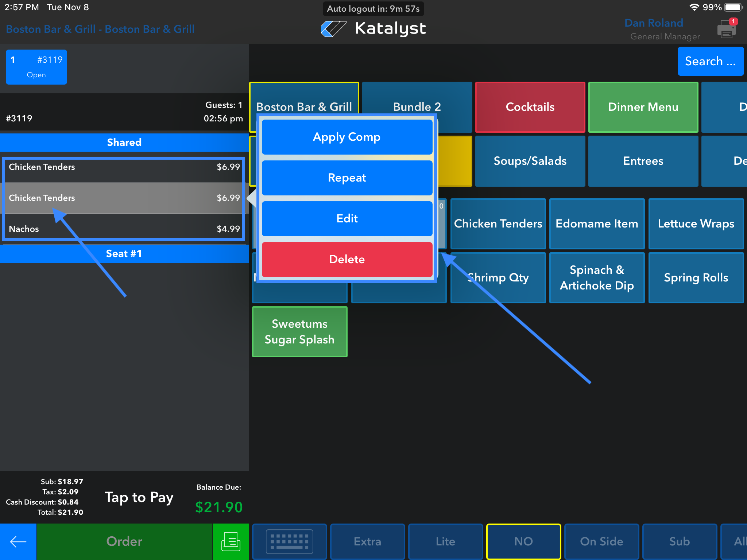Tap the battery indicator icon
The width and height of the screenshot is (747, 560).
[x=733, y=7]
